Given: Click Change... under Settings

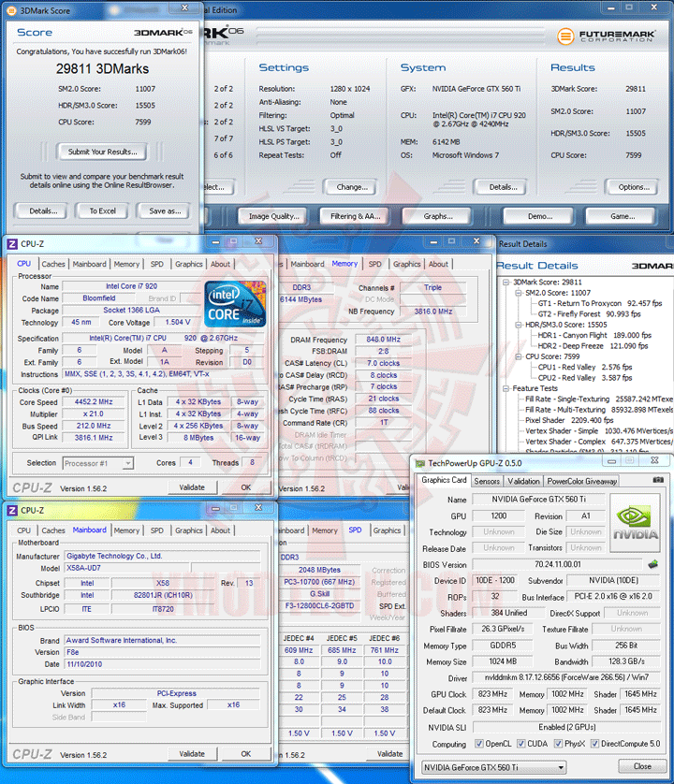Looking at the screenshot, I should click(352, 187).
